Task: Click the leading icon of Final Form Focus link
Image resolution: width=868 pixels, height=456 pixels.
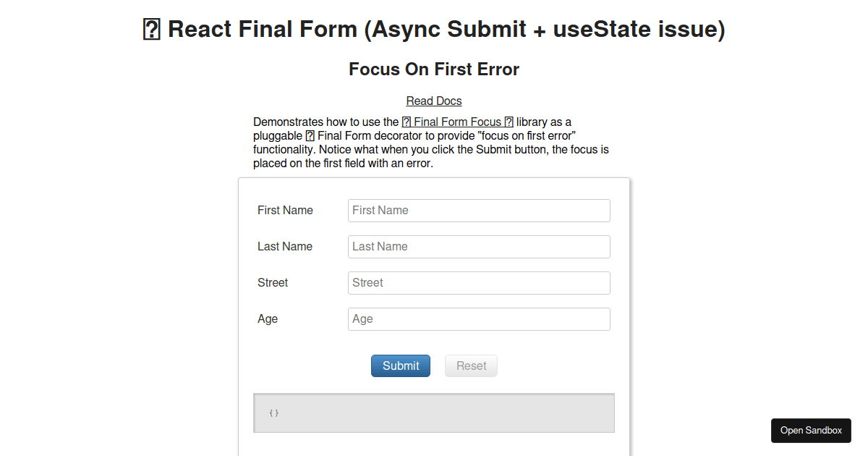Action: point(407,122)
